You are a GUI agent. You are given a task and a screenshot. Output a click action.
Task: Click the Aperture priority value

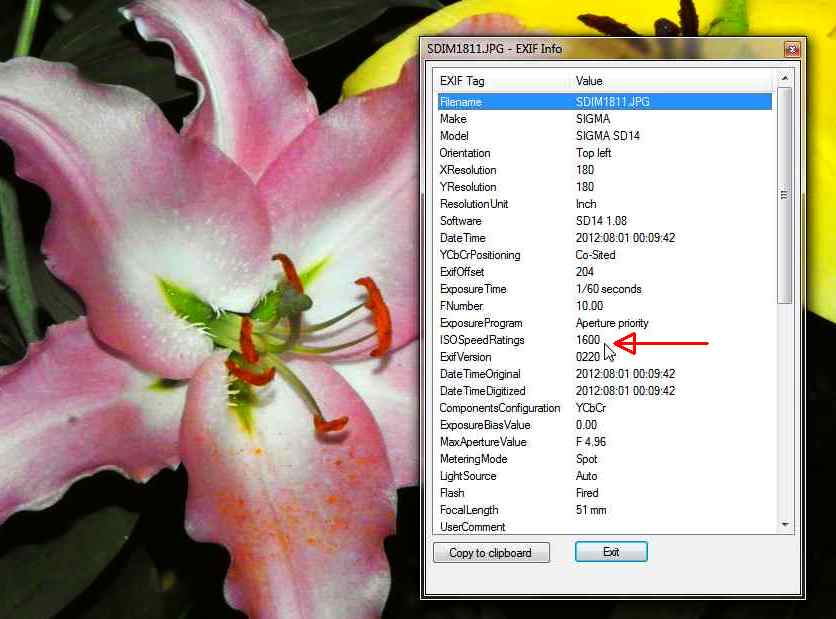click(x=612, y=323)
